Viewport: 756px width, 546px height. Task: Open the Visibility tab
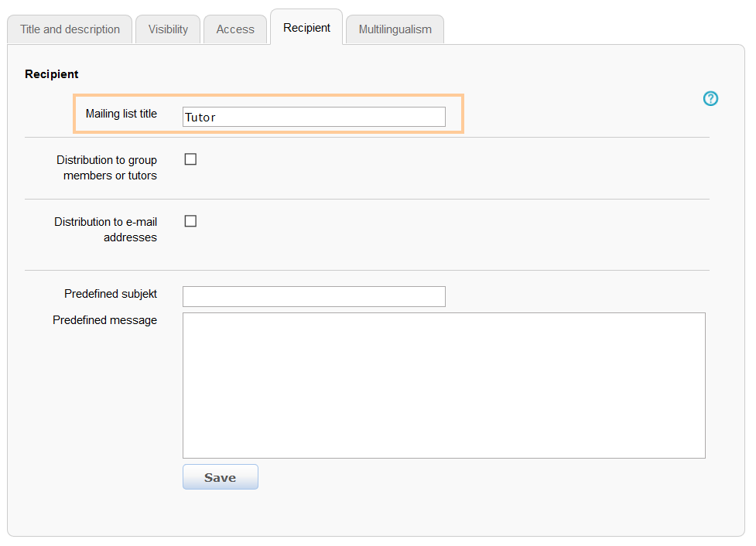click(168, 29)
